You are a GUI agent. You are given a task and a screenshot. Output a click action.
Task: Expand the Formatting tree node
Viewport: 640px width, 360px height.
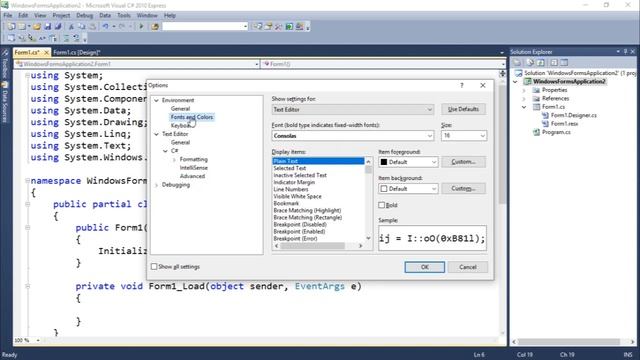[174, 160]
